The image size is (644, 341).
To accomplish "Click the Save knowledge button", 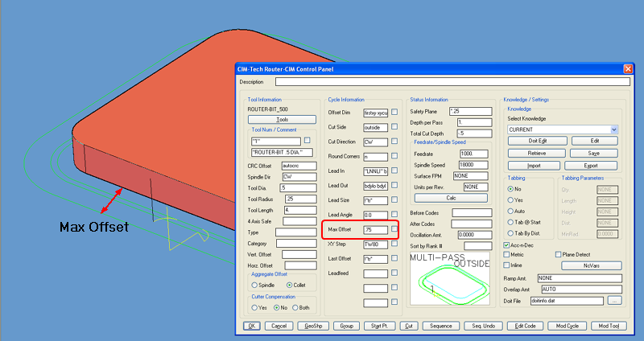I will (x=593, y=153).
